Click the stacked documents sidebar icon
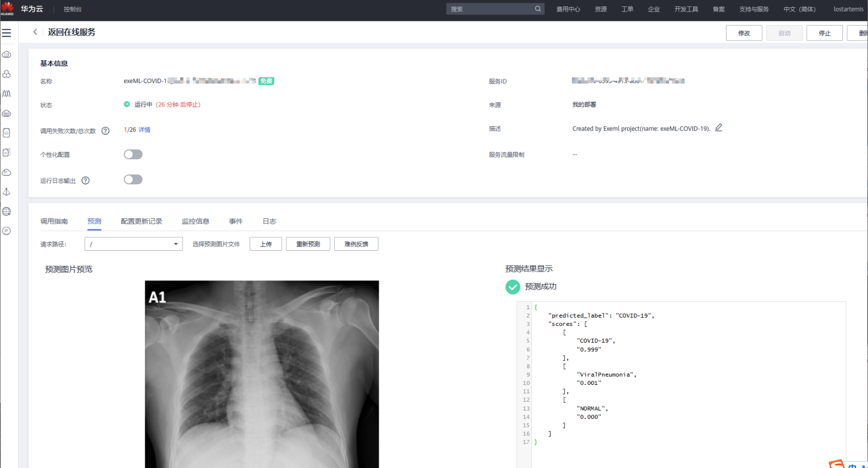This screenshot has width=868, height=468. tap(6, 153)
